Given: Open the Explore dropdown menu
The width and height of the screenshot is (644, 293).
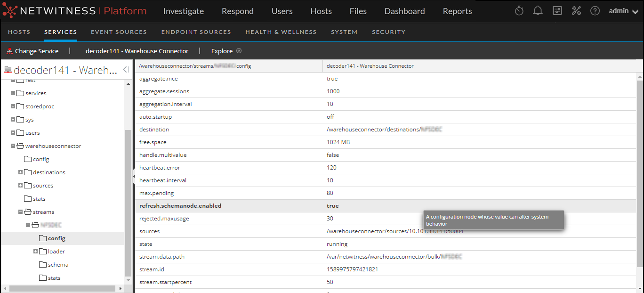Looking at the screenshot, I should [x=226, y=51].
